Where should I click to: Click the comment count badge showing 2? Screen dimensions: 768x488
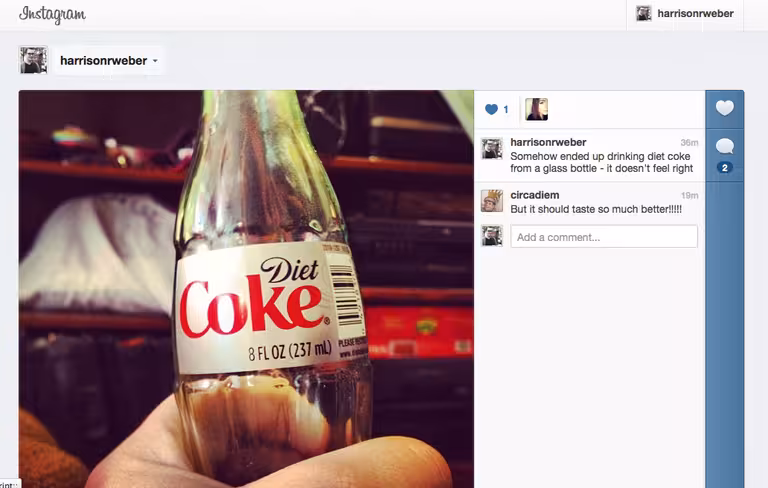(724, 168)
